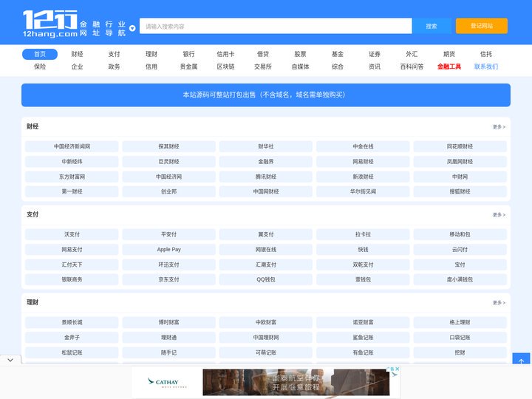The width and height of the screenshot is (532, 399).
Task: Open the 区块链 nav menu item
Action: pyautogui.click(x=225, y=66)
